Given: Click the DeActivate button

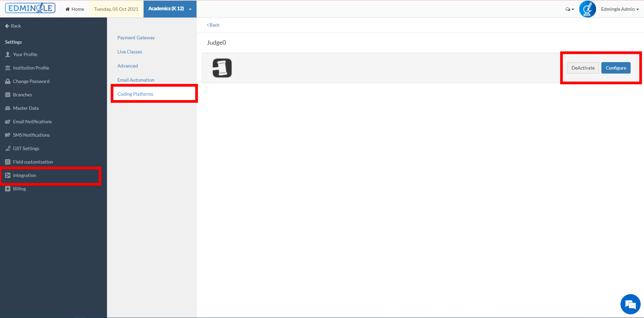Looking at the screenshot, I should tap(583, 68).
